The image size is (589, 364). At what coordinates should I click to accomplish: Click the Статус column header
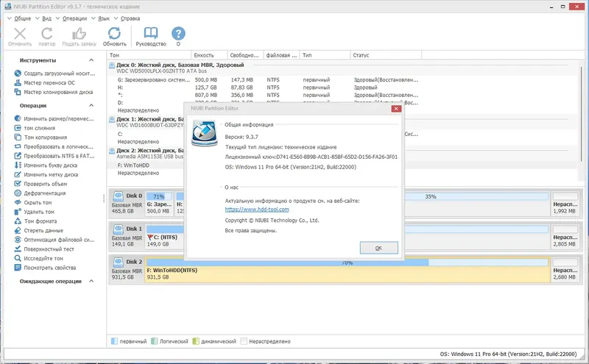pos(386,55)
